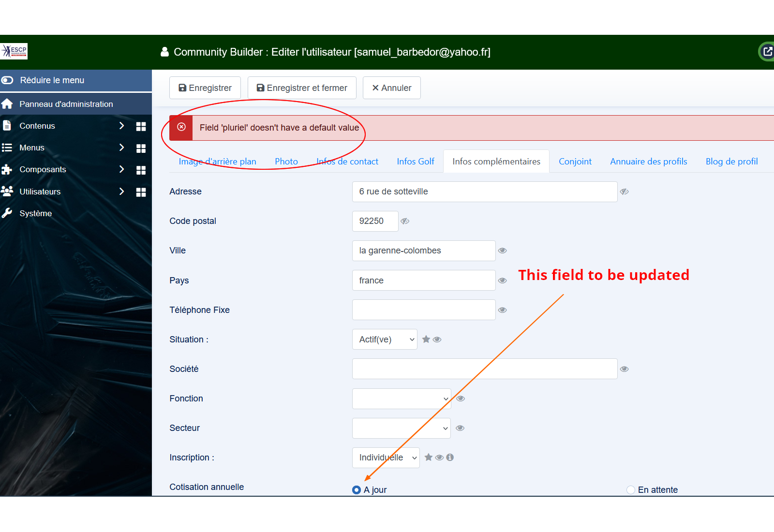Click Enregistrer et fermer button
774x532 pixels.
click(x=302, y=88)
